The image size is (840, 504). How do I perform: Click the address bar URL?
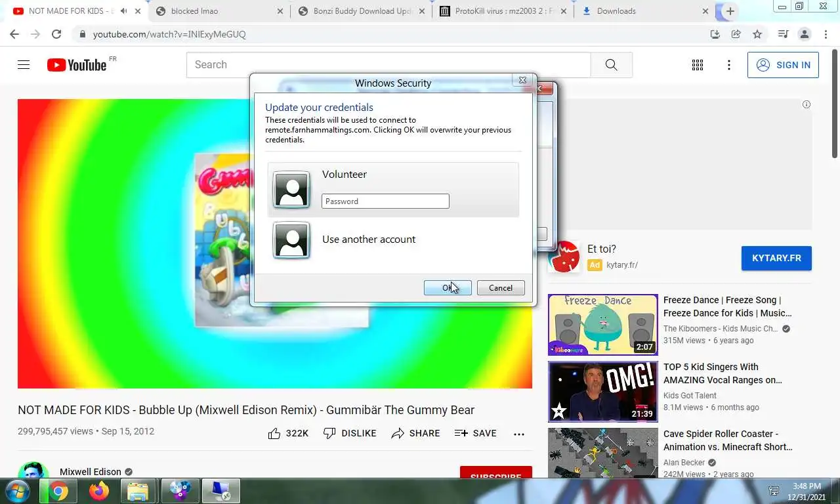[169, 34]
